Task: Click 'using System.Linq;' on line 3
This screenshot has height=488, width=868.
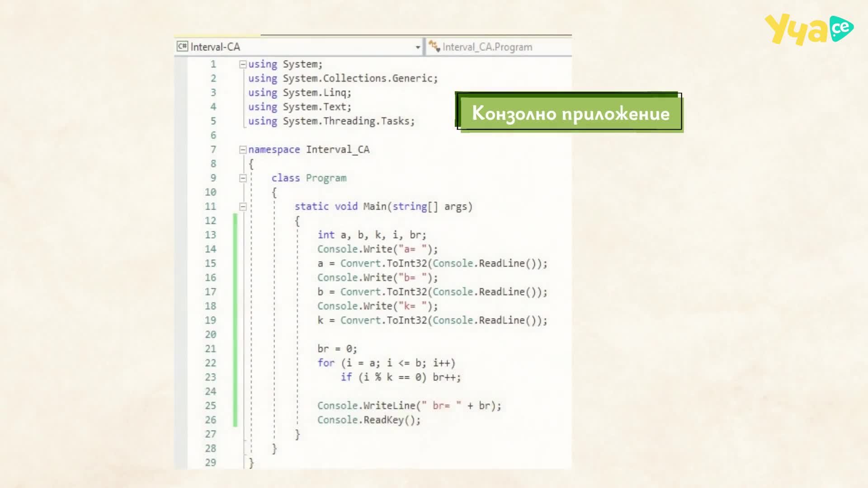Action: (299, 93)
